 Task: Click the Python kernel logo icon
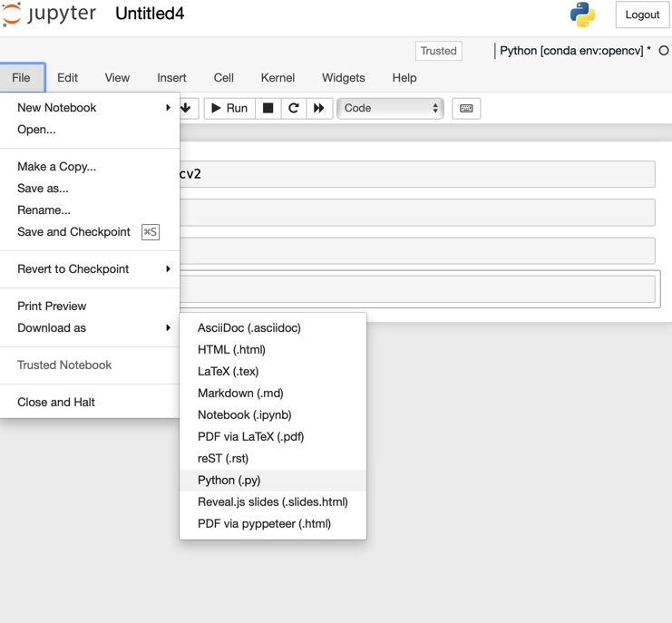point(582,15)
